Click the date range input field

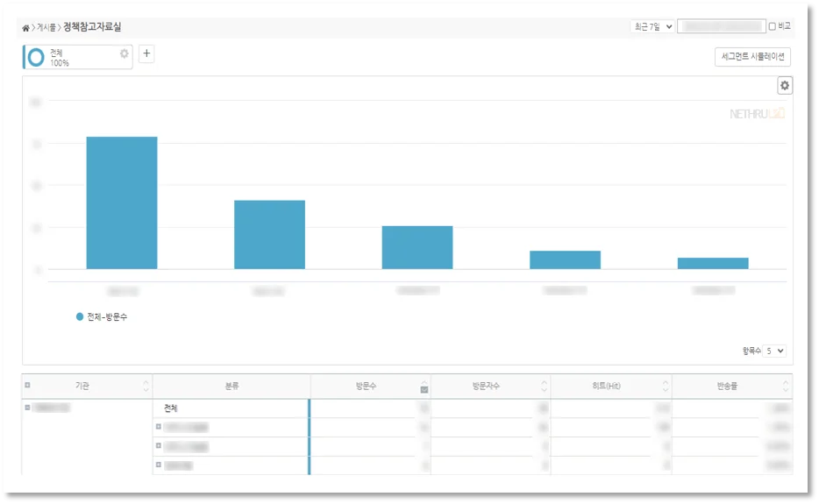722,26
